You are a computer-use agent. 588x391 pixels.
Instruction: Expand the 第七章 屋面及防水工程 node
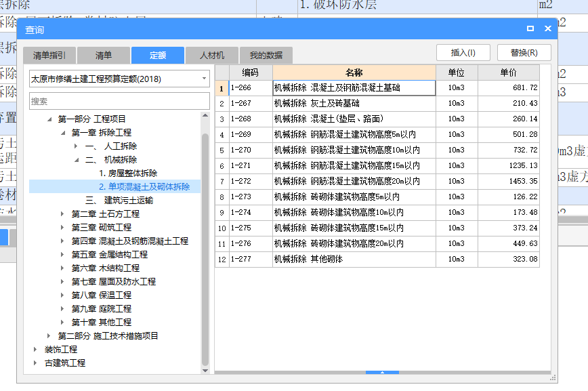coord(62,281)
